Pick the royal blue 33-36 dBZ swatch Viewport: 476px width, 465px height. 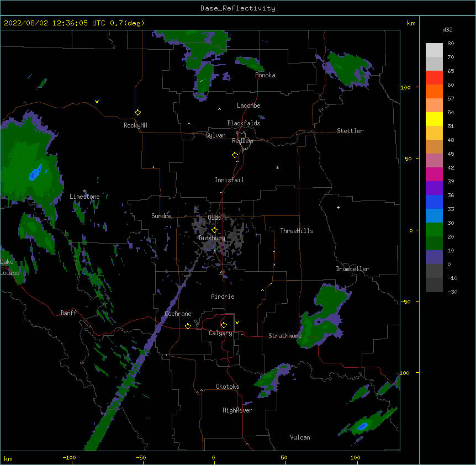pyautogui.click(x=434, y=202)
